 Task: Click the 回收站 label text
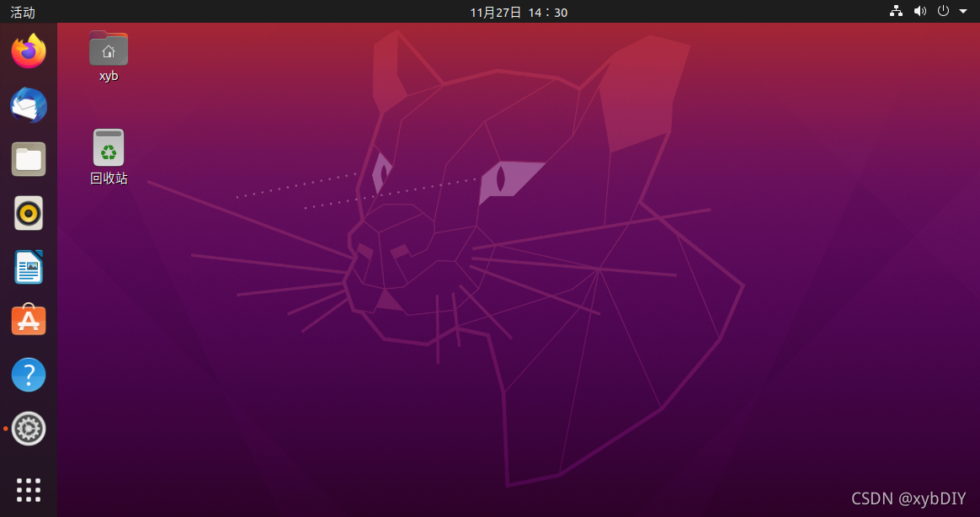109,179
